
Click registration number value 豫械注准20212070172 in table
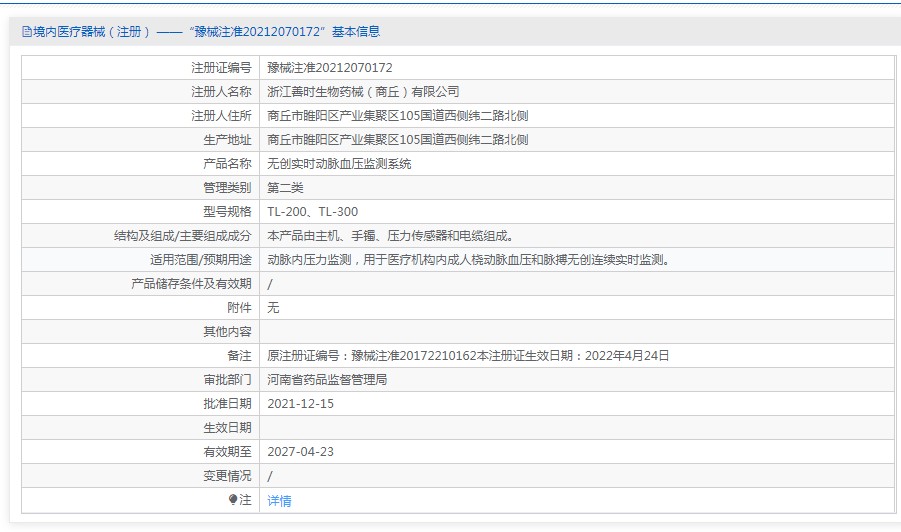click(x=329, y=68)
